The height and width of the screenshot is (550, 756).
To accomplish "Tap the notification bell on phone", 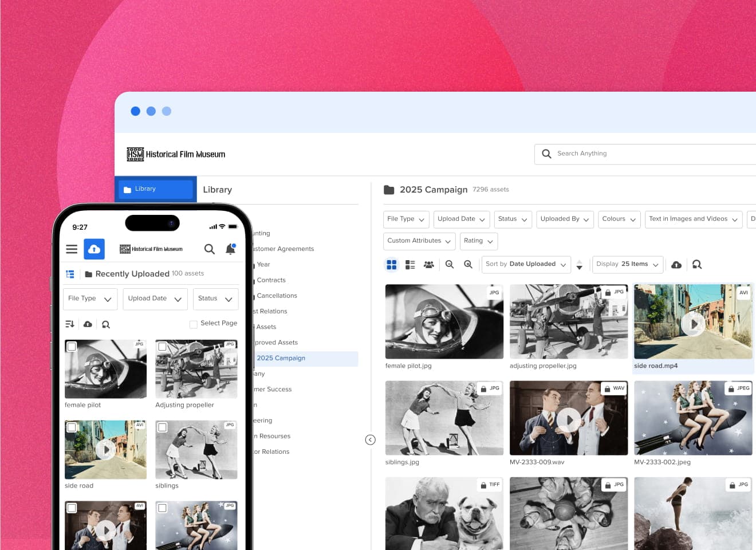I will [230, 249].
